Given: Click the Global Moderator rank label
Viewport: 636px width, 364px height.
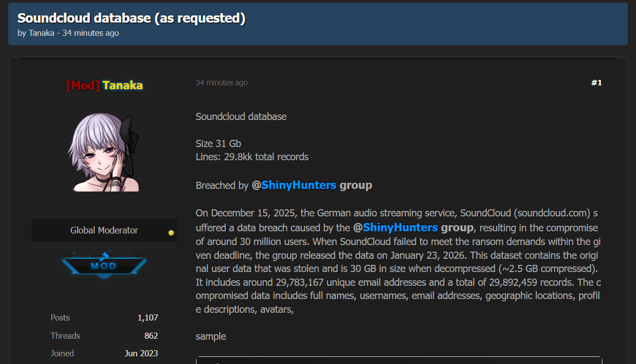Looking at the screenshot, I should click(104, 230).
